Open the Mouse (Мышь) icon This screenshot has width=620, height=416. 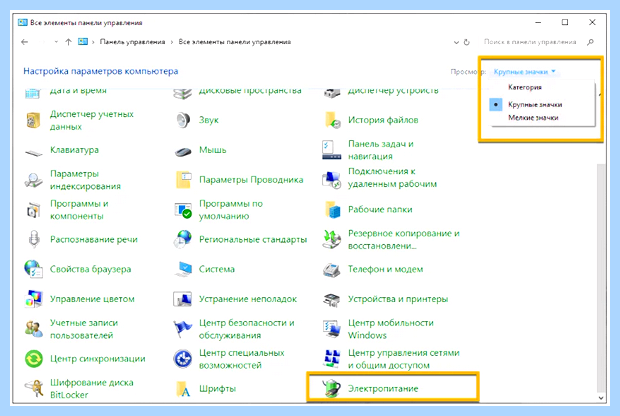tap(183, 150)
